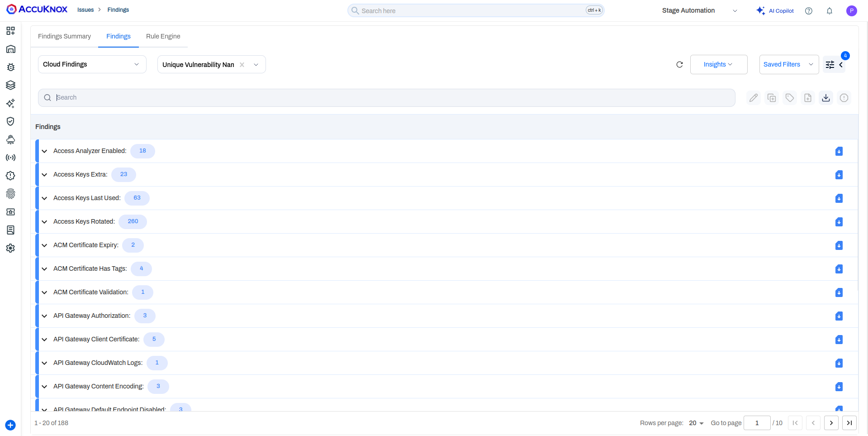This screenshot has width=868, height=436.
Task: Click the pencil edit icon
Action: click(754, 98)
